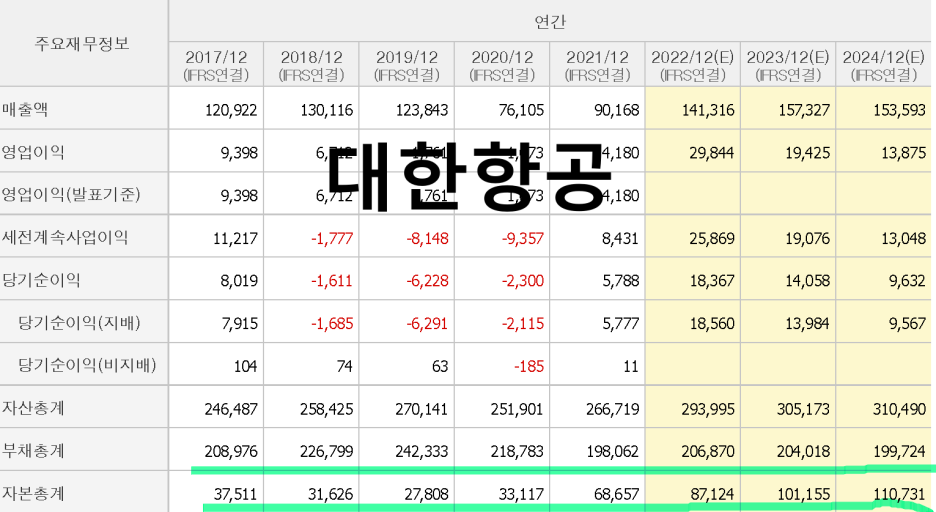Select the 141,316 estimated sales value
936x512 pixels.
pyautogui.click(x=709, y=110)
